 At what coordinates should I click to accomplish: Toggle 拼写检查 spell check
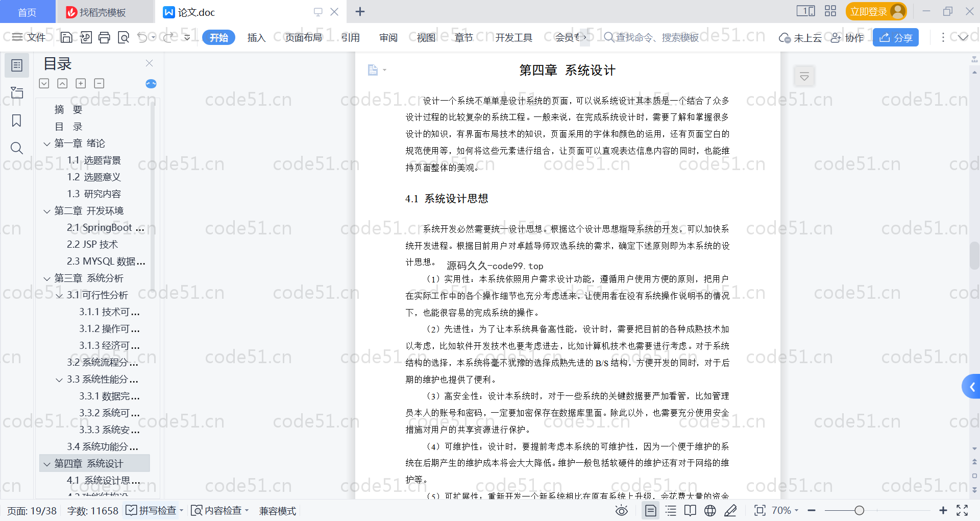pos(154,510)
